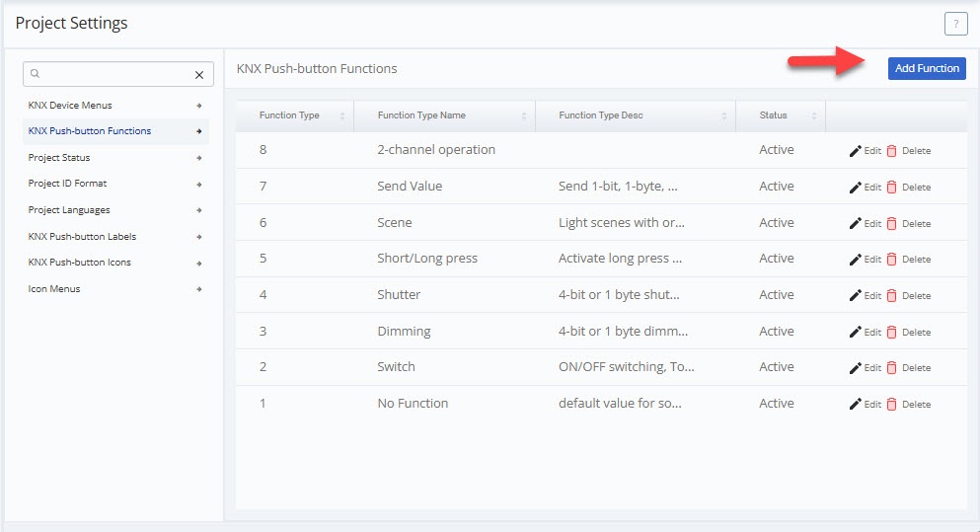
Task: Click the pencil icon for Send Value row
Action: pyautogui.click(x=855, y=187)
